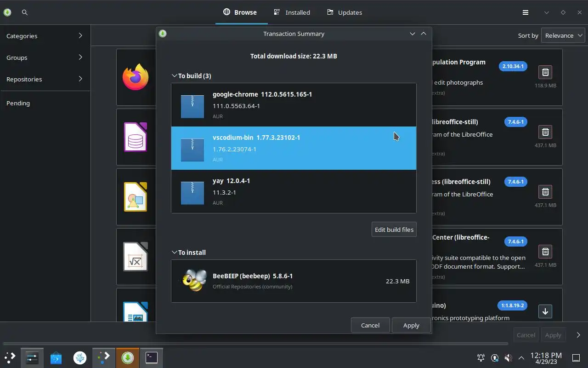The width and height of the screenshot is (588, 368).
Task: Click the LibreOffice Draw icon in list
Action: click(136, 196)
